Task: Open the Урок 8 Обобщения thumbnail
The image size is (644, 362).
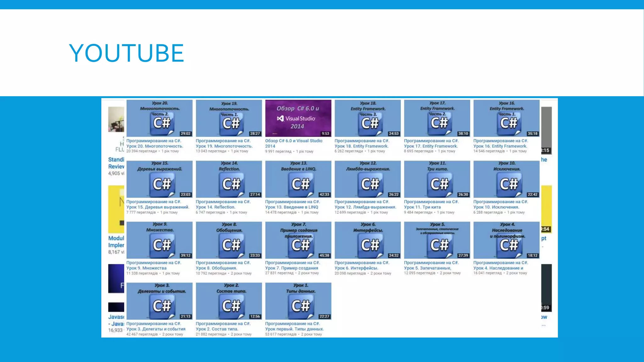Action: 229,240
